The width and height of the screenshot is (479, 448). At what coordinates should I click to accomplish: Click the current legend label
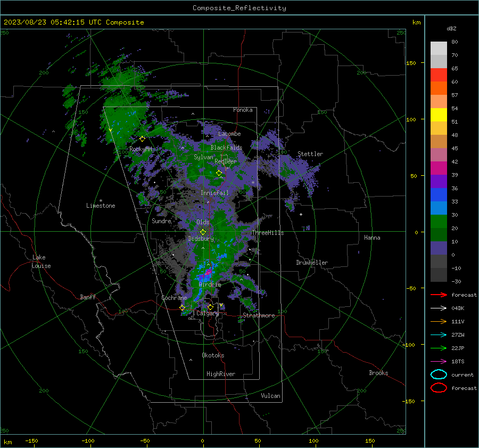tap(463, 374)
